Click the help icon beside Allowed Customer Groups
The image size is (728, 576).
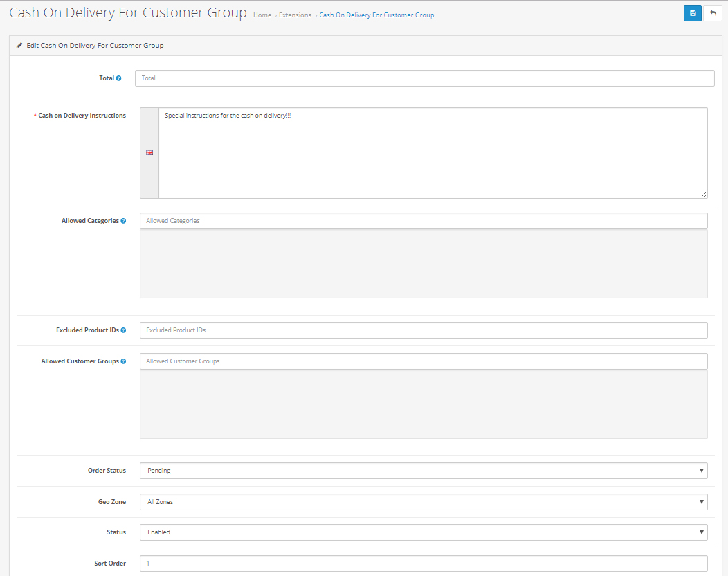tap(123, 361)
